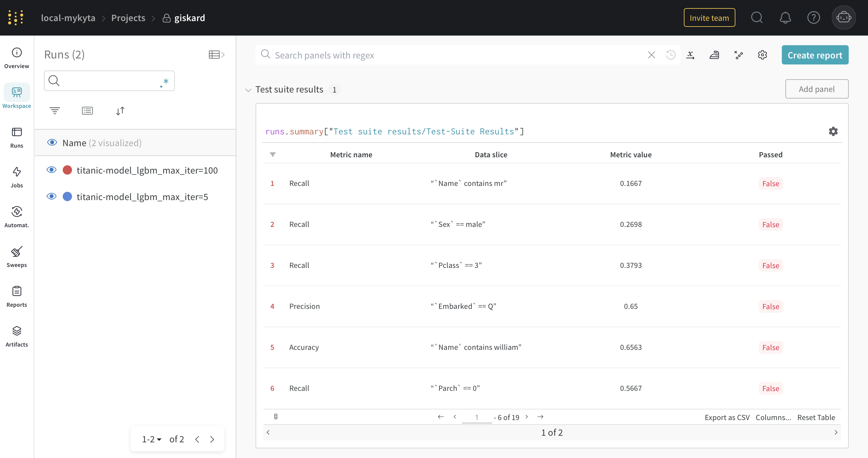
Task: Show previous run table with left chevron
Action: click(268, 432)
